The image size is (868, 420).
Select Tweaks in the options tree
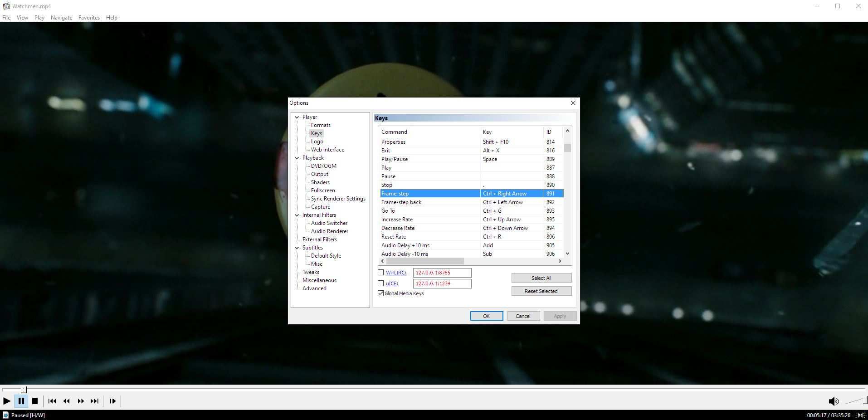[x=311, y=272]
